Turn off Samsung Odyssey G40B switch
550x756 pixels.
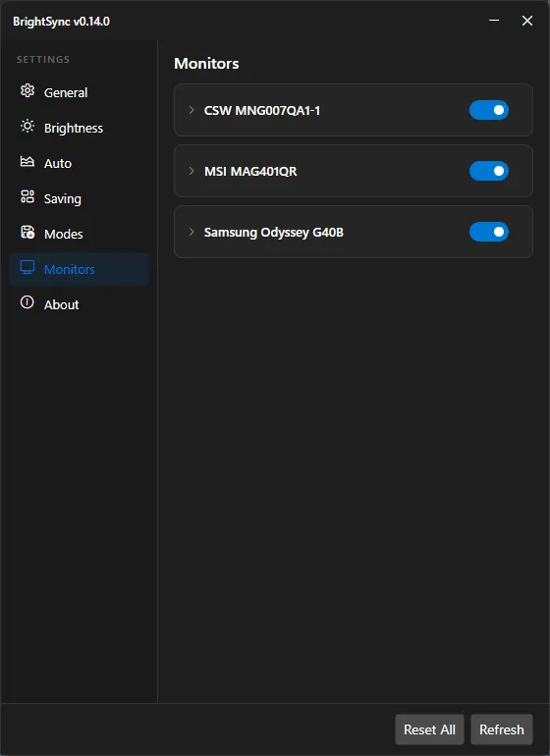489,232
